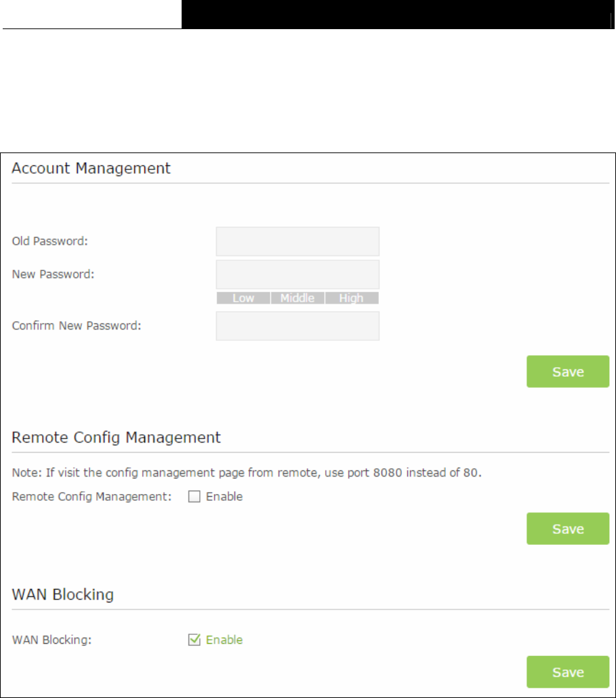Click the Old Password input field
616x698 pixels.
point(297,241)
